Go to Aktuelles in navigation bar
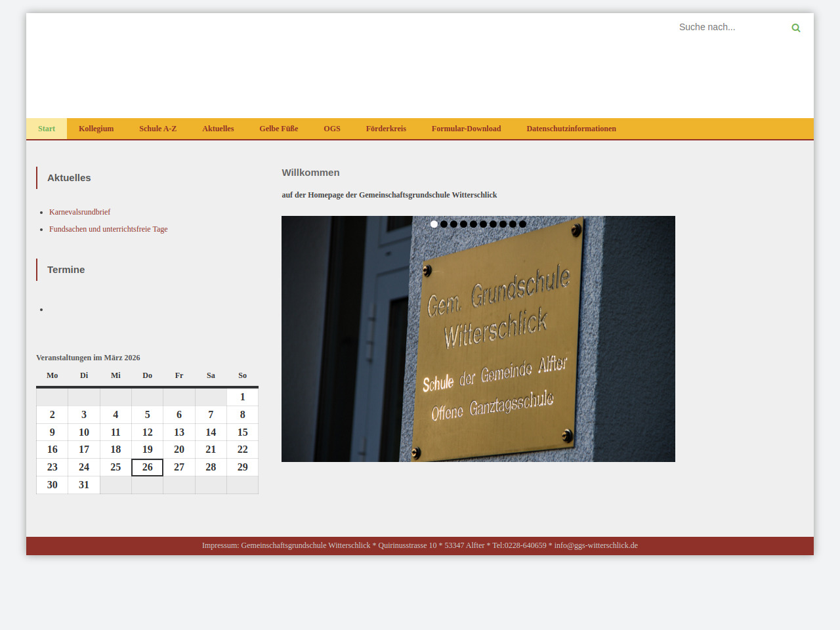The width and height of the screenshot is (840, 630). (x=218, y=129)
